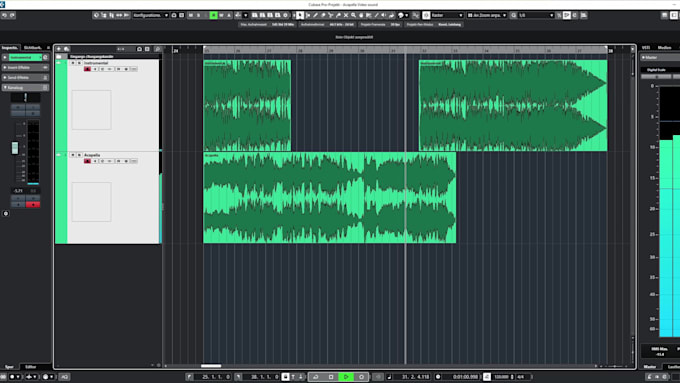Viewport: 680px width, 383px height.
Task: Select the first Instrumental audio clip
Action: (x=247, y=105)
